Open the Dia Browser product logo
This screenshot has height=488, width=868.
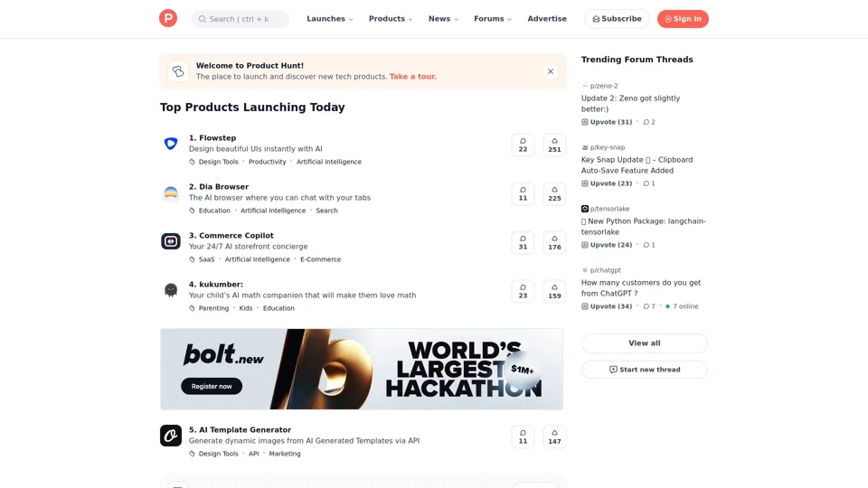(x=171, y=192)
